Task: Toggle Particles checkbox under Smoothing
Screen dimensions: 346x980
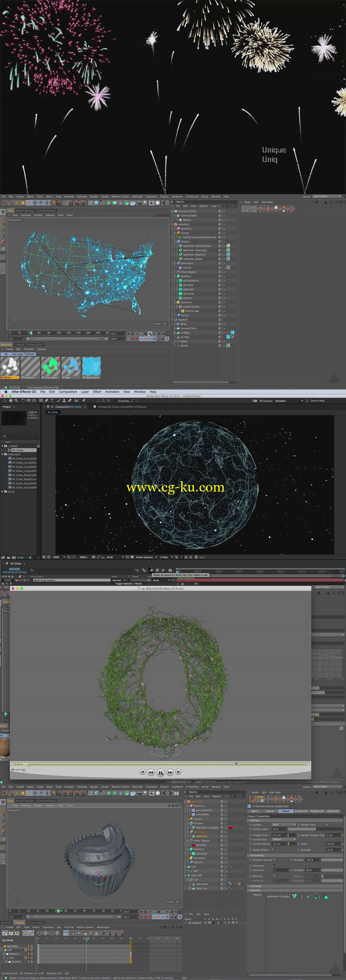Action: pos(274,876)
